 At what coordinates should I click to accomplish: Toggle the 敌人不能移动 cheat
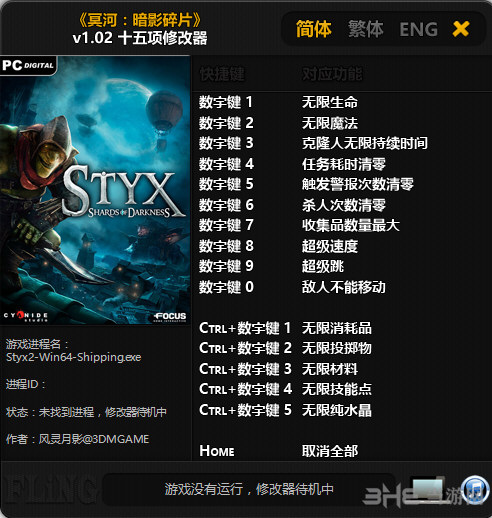(344, 287)
